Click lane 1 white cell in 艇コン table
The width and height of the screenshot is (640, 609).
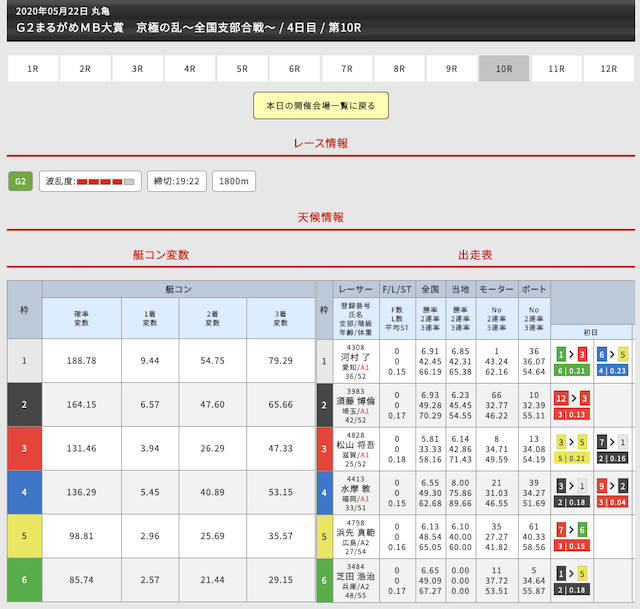24,361
